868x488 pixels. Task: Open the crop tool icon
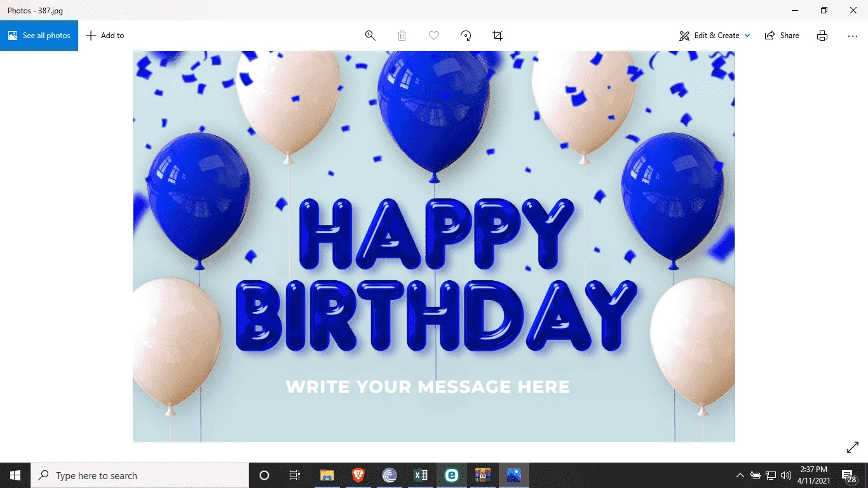(498, 36)
